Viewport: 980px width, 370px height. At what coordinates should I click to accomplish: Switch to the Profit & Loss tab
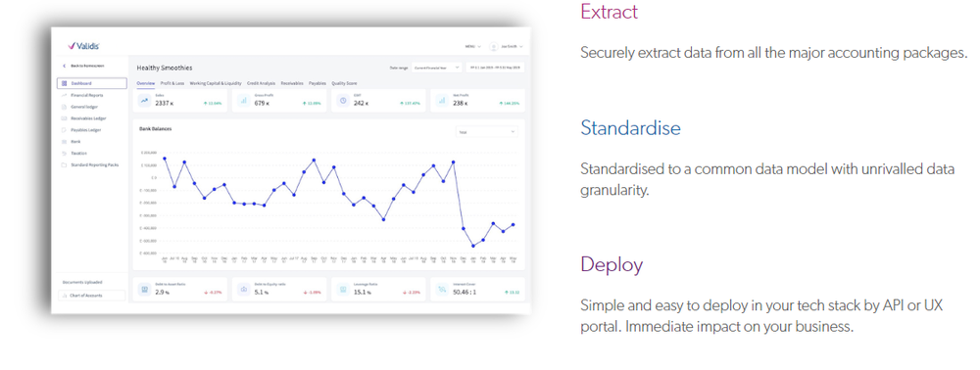(x=172, y=83)
